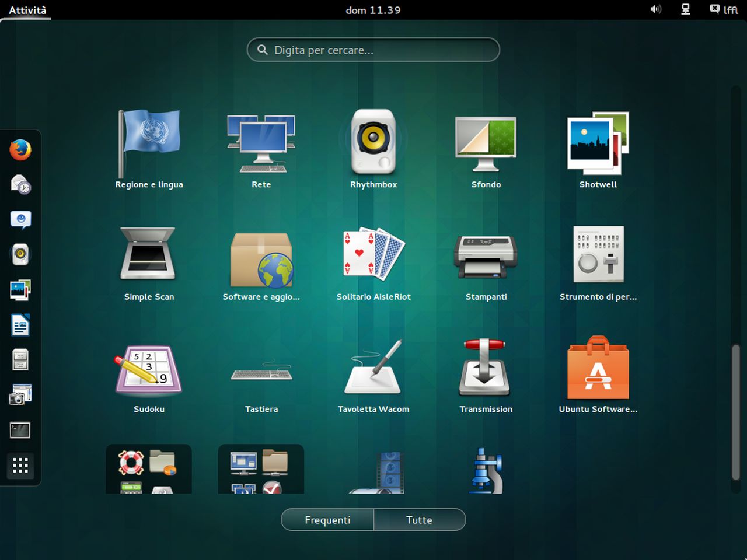This screenshot has height=560, width=747.
Task: Open LibreOffice Writer from the dock
Action: click(20, 325)
